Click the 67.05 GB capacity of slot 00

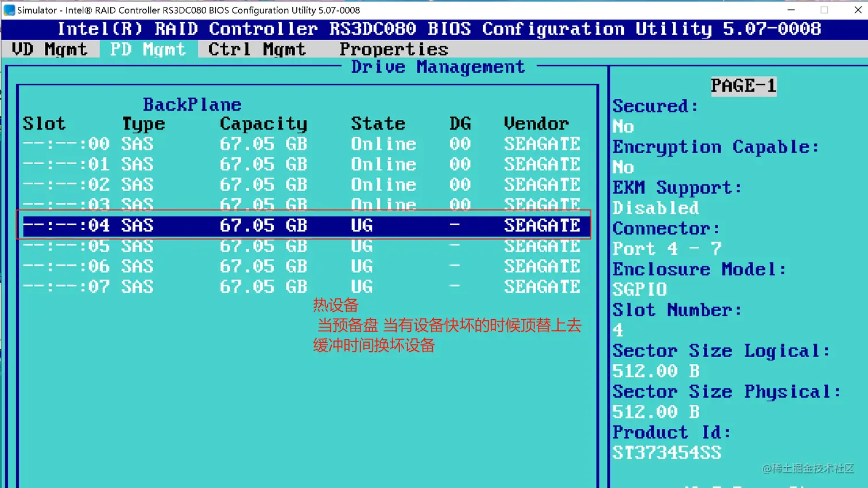click(263, 144)
